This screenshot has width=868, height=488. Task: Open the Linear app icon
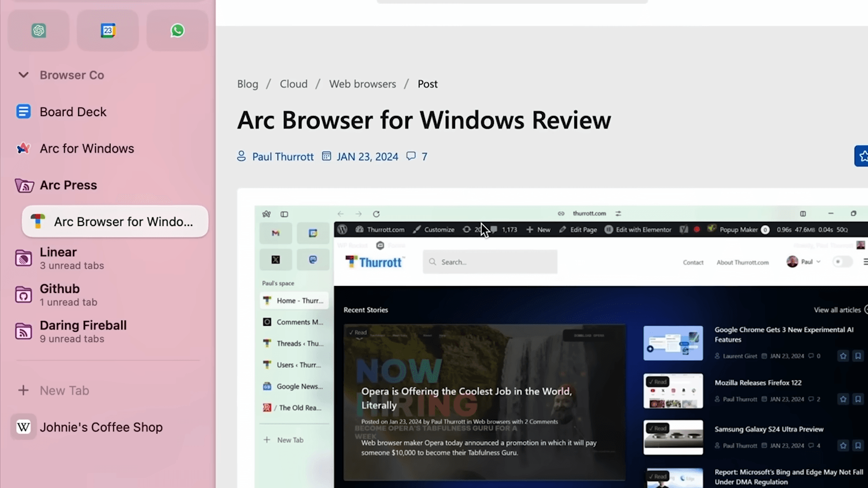pyautogui.click(x=23, y=258)
